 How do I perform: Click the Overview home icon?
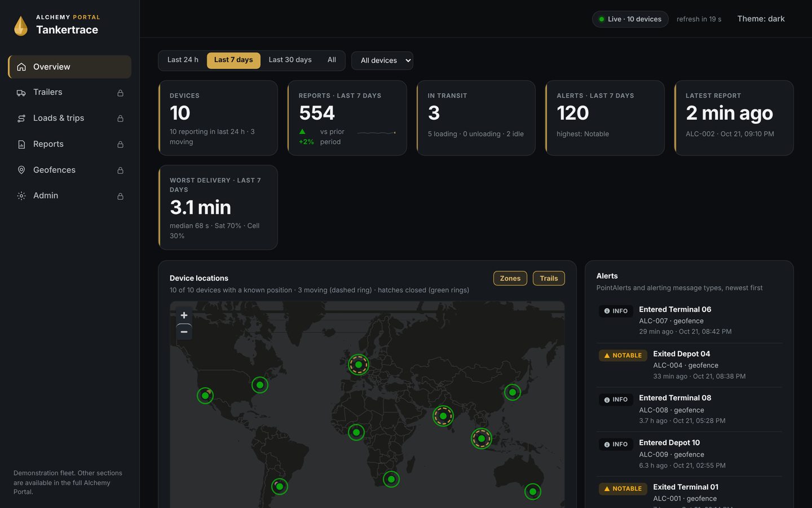(21, 67)
